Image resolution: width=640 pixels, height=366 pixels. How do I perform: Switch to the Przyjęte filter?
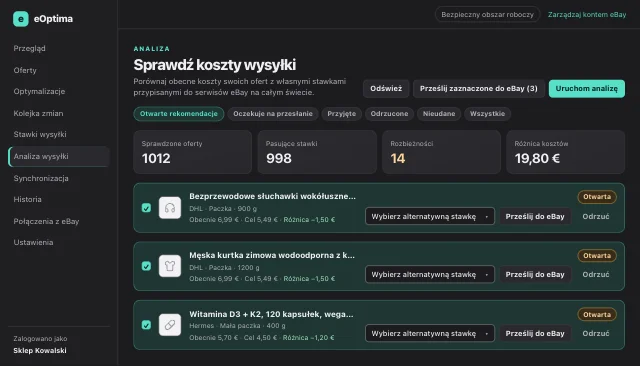tap(342, 114)
